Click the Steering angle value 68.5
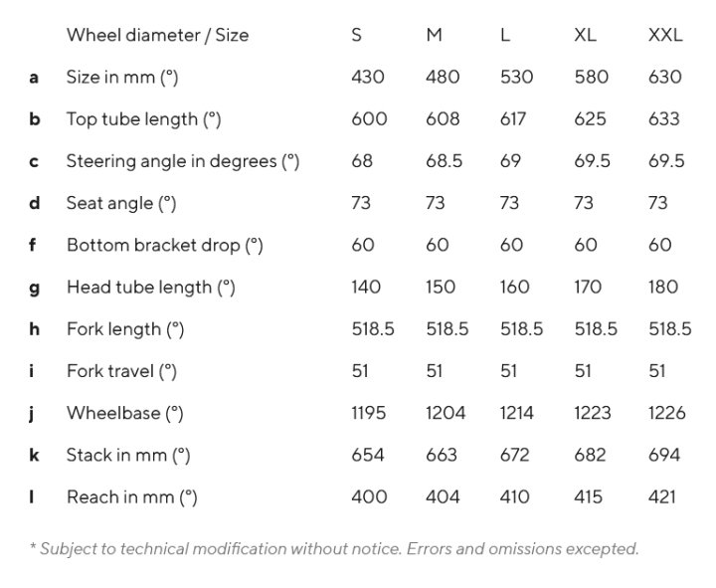 click(444, 161)
